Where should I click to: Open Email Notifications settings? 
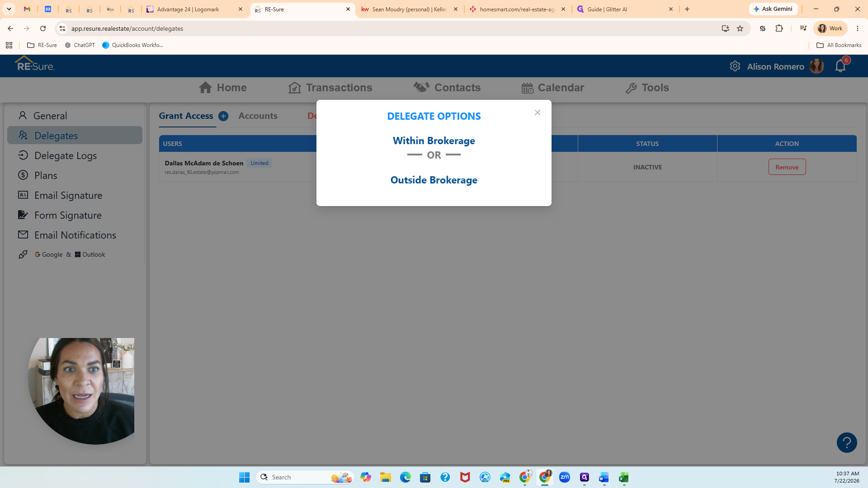(x=75, y=235)
